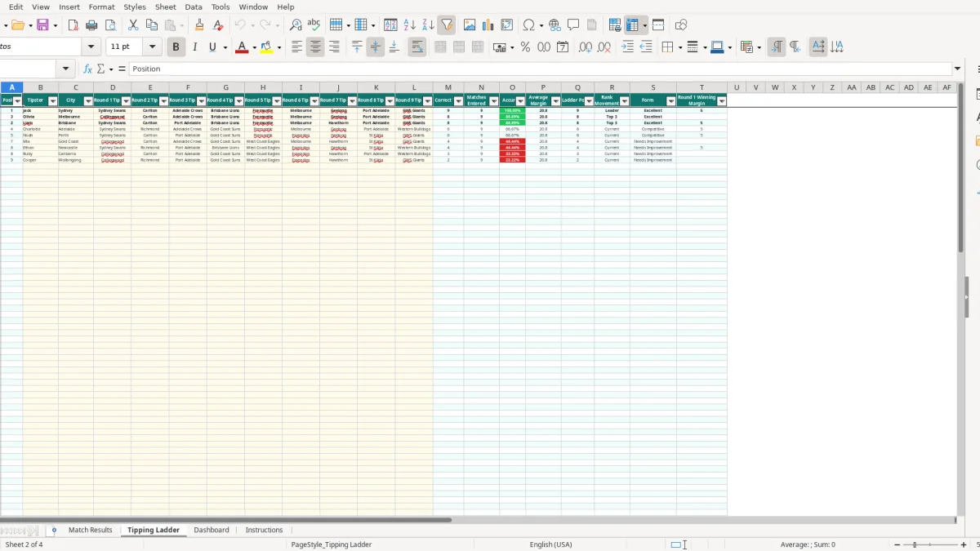Activate Clone Formatting paintbrush

(x=199, y=25)
